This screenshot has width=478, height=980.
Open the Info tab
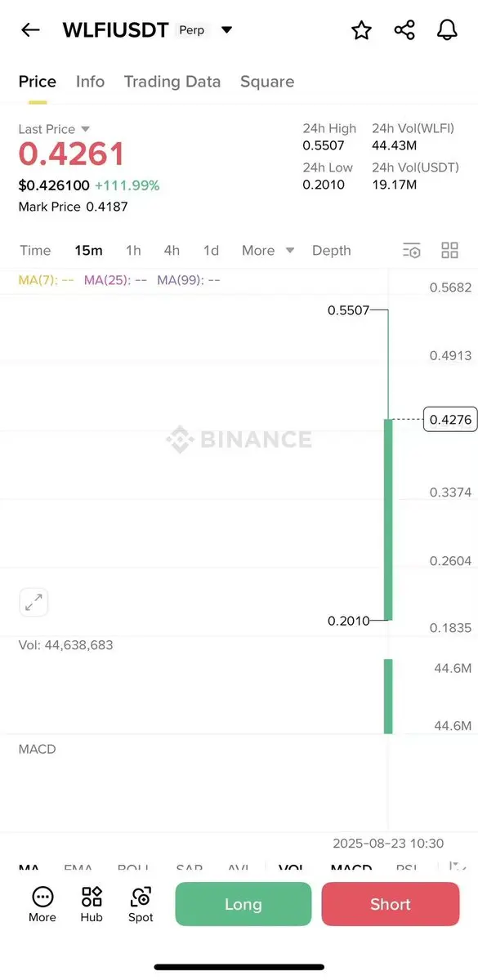[x=90, y=82]
